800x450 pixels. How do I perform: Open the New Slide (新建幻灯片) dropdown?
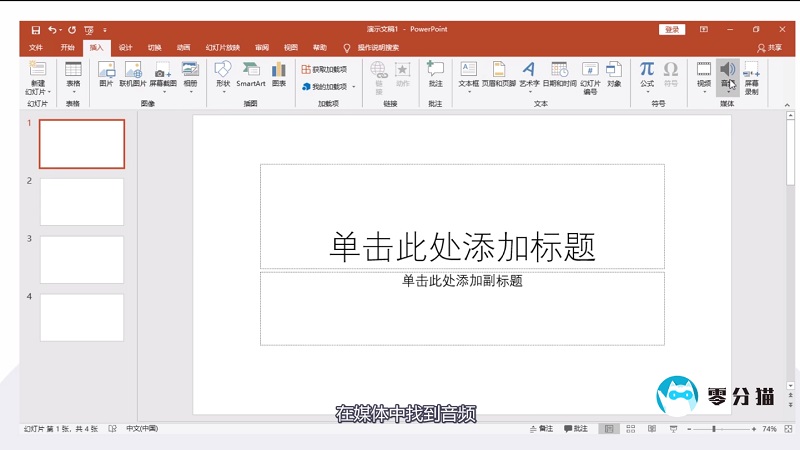click(38, 90)
